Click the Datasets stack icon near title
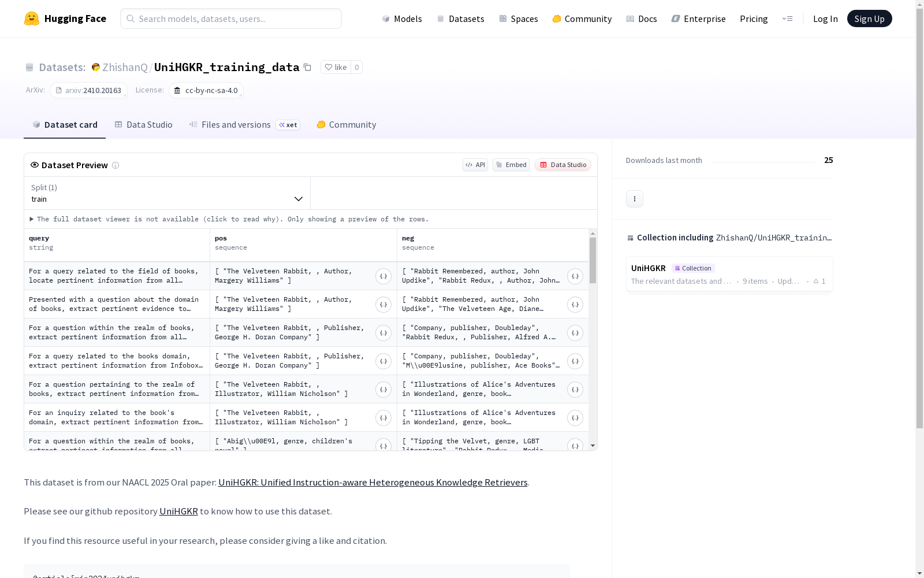Image resolution: width=924 pixels, height=578 pixels. pyautogui.click(x=29, y=67)
